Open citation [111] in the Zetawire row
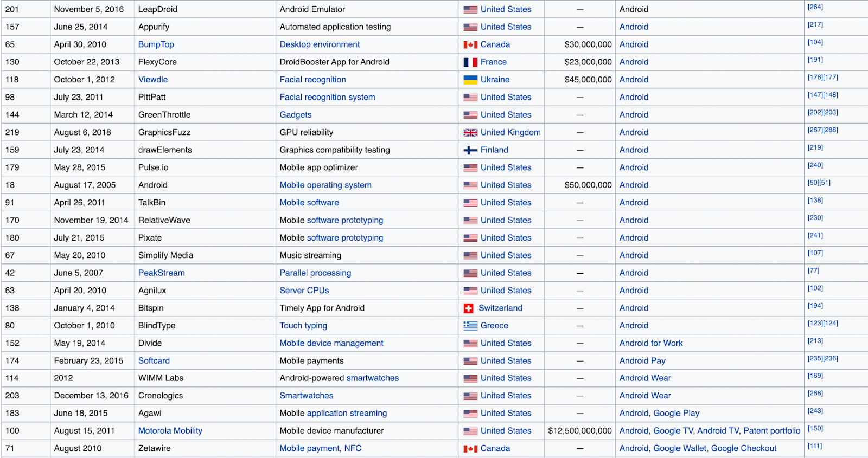This screenshot has width=868, height=458. (x=815, y=446)
